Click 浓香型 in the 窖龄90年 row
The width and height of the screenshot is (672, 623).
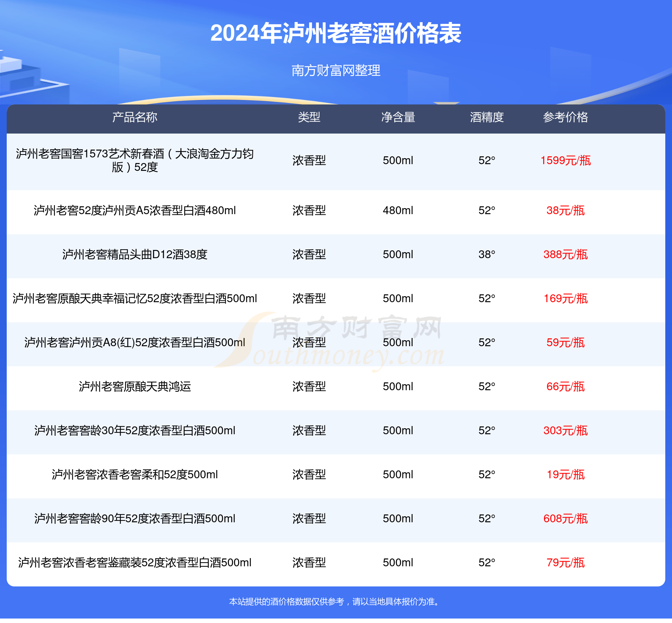[309, 519]
